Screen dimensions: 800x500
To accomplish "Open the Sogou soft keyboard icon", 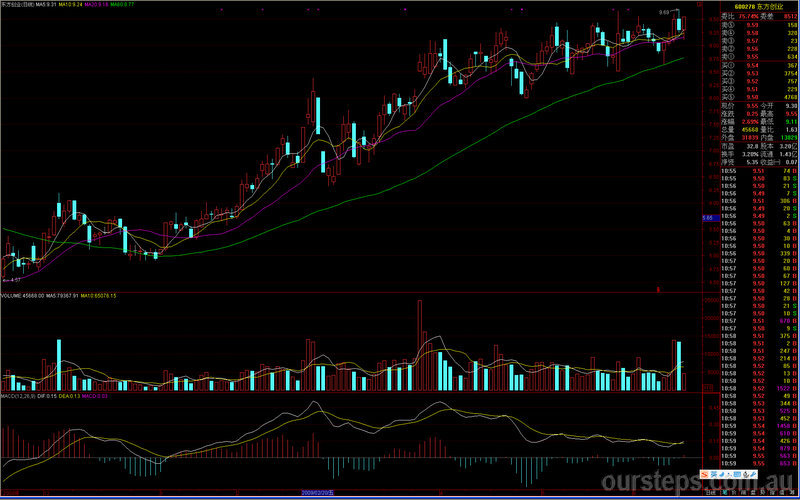I will pyautogui.click(x=737, y=474).
